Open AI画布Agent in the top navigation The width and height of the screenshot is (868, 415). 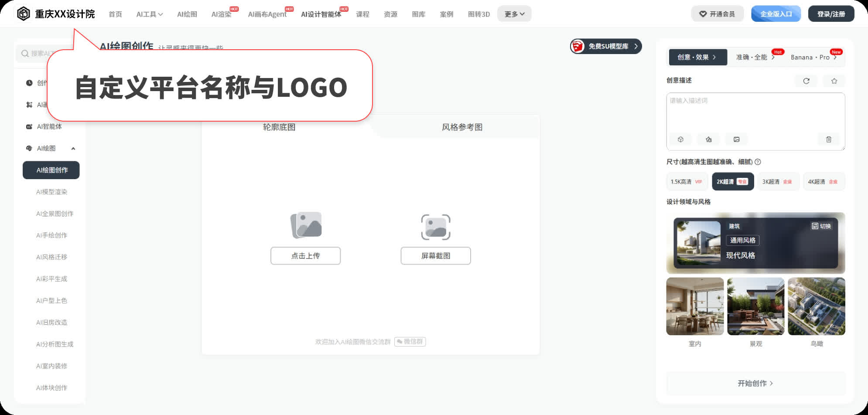click(267, 14)
